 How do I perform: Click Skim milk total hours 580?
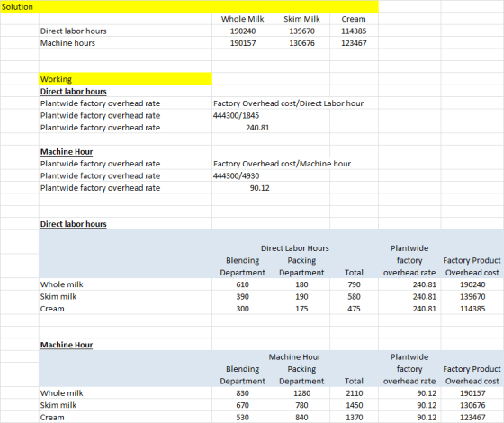coord(354,297)
